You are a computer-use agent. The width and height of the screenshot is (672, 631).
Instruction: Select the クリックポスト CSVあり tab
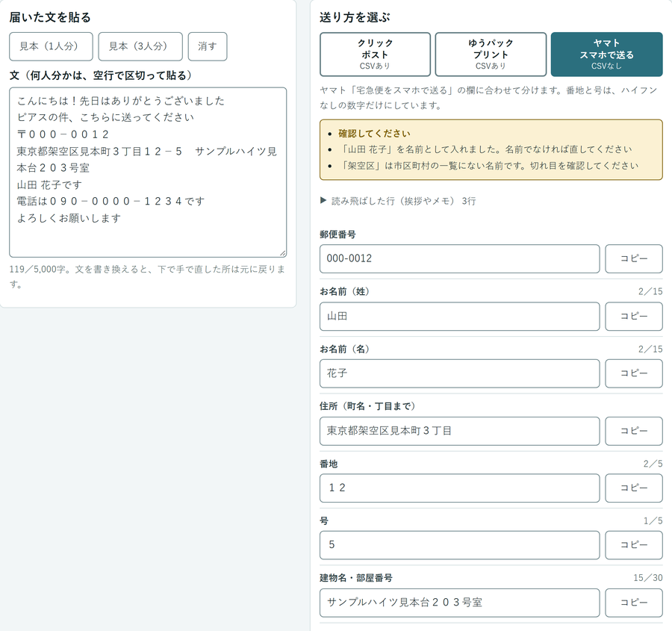click(x=375, y=55)
